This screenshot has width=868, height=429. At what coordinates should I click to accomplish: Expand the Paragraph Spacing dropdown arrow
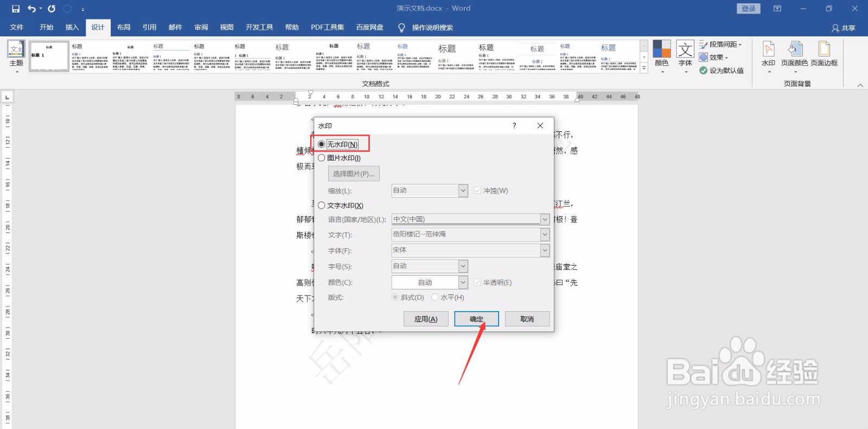(x=740, y=45)
